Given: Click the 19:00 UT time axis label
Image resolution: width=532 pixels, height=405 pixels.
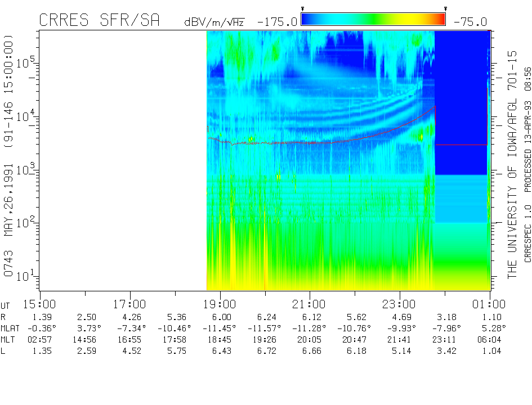Looking at the screenshot, I should pos(220,304).
